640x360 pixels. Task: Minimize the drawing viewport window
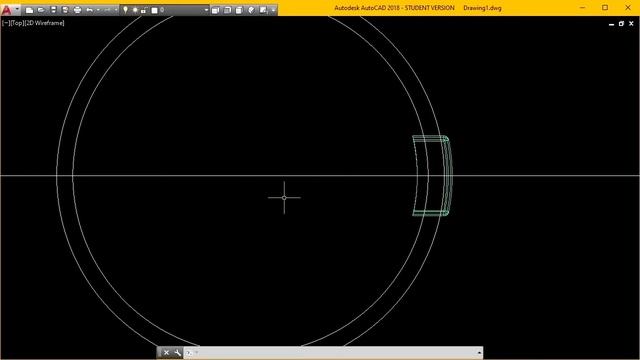(611, 24)
